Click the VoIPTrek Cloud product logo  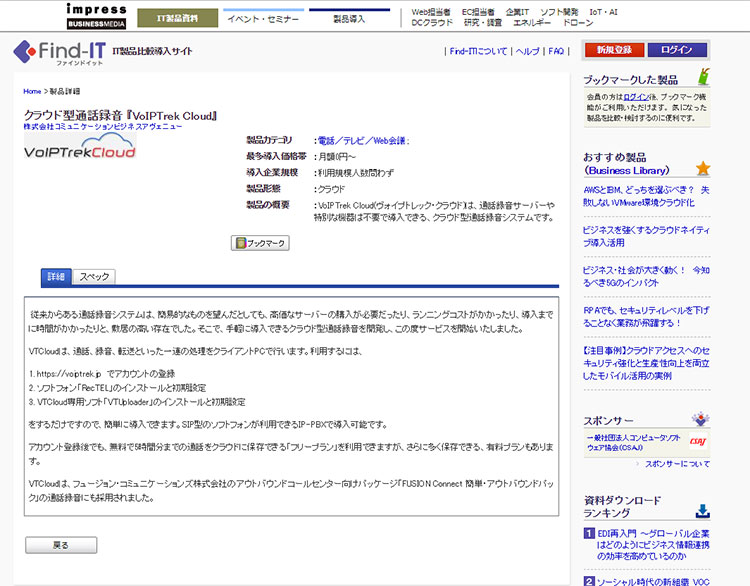pos(81,153)
